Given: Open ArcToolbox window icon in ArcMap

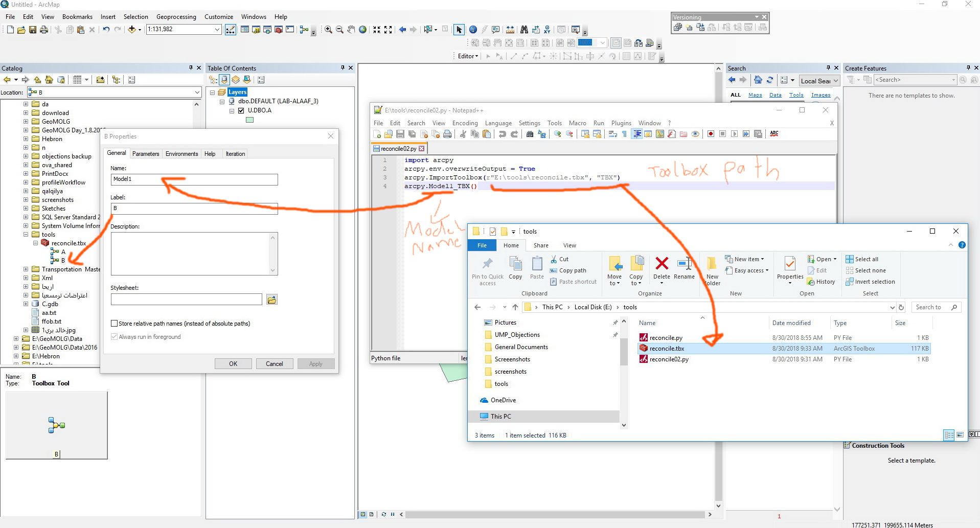Looking at the screenshot, I should pos(279,30).
